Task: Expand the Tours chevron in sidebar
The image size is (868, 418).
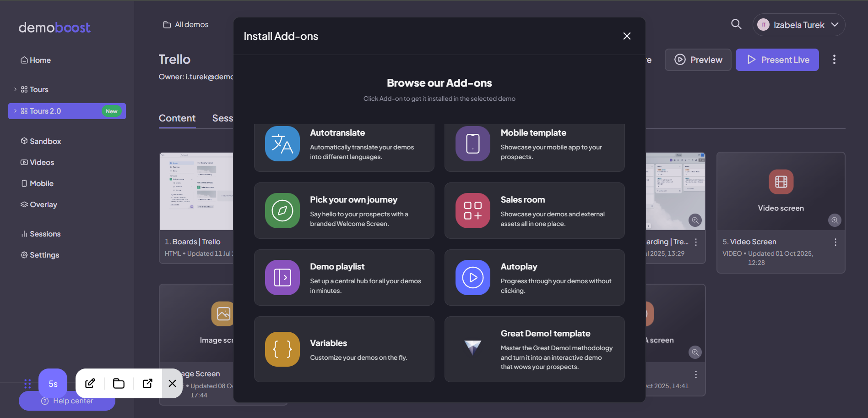Action: [15, 89]
